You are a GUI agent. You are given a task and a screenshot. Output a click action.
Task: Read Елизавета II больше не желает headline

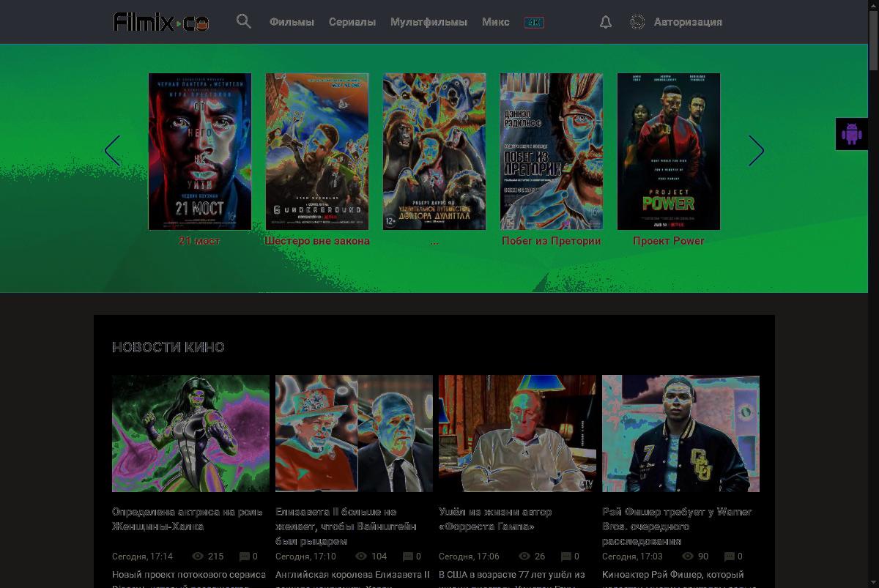[x=346, y=526]
